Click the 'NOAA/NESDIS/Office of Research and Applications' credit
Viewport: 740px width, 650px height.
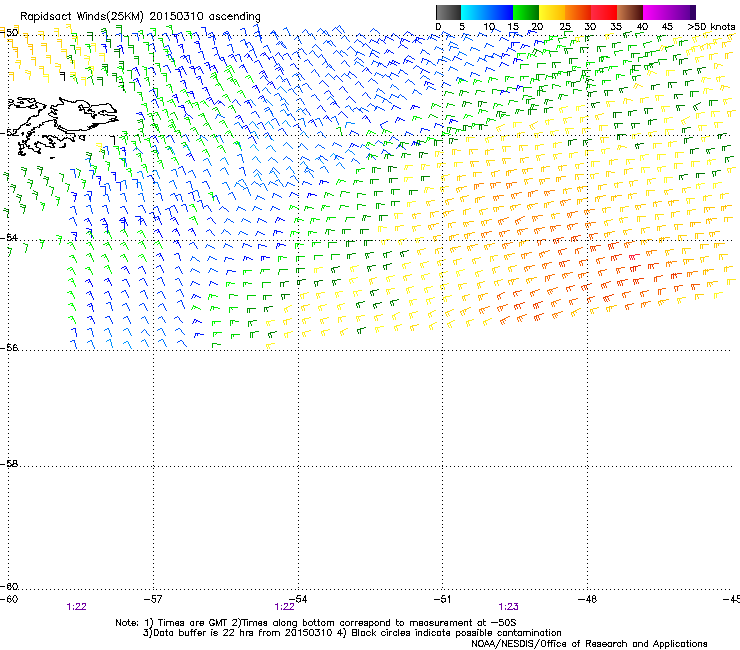[589, 644]
